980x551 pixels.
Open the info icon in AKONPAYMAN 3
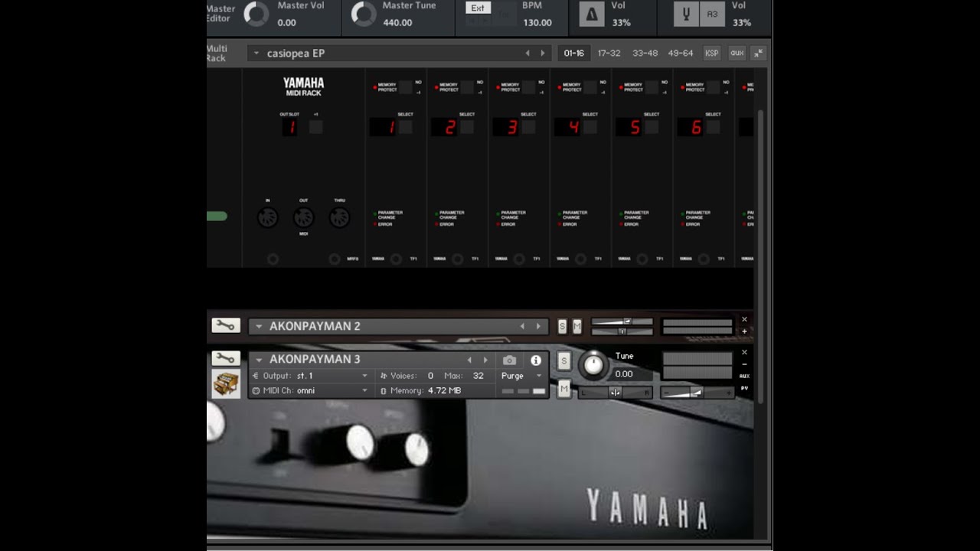536,360
